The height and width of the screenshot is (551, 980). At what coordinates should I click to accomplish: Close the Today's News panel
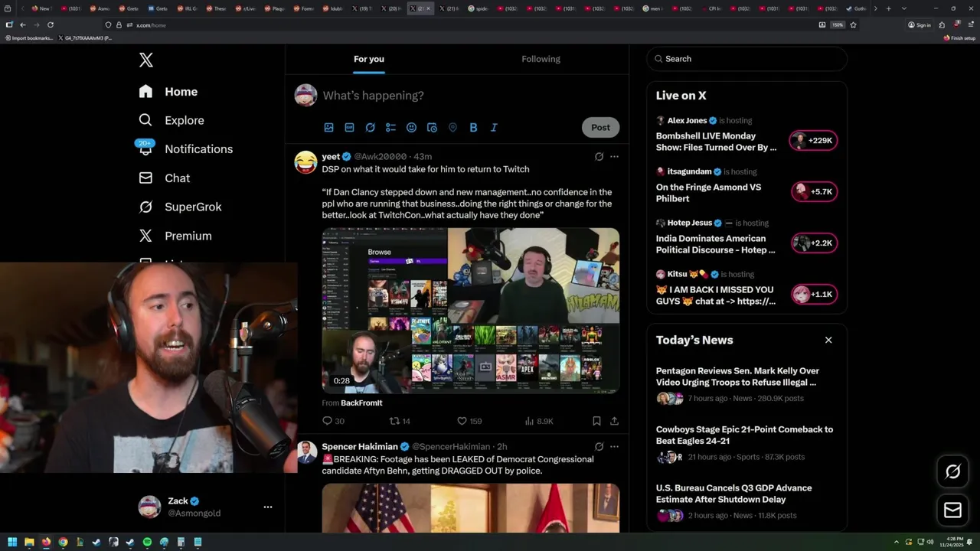828,340
